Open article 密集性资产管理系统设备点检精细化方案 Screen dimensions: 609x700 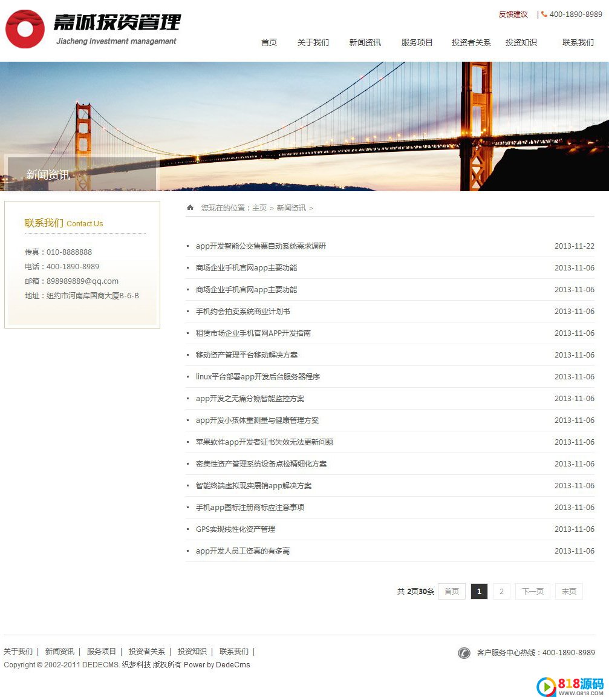tap(261, 464)
